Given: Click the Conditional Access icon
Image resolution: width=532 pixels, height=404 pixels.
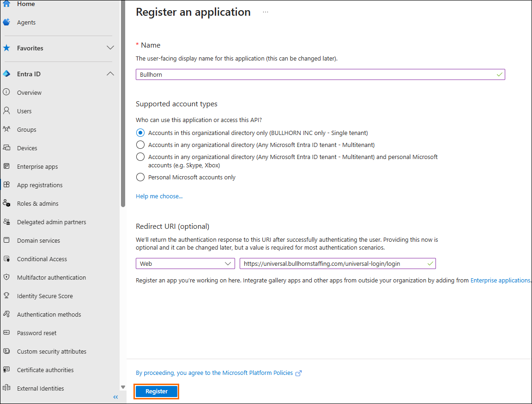Looking at the screenshot, I should click(x=6, y=259).
